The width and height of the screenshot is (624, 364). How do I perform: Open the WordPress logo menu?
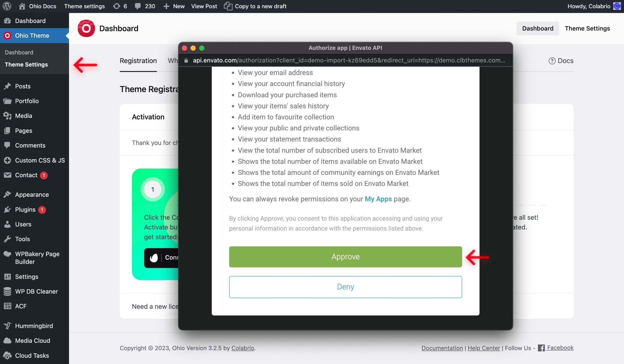(7, 6)
